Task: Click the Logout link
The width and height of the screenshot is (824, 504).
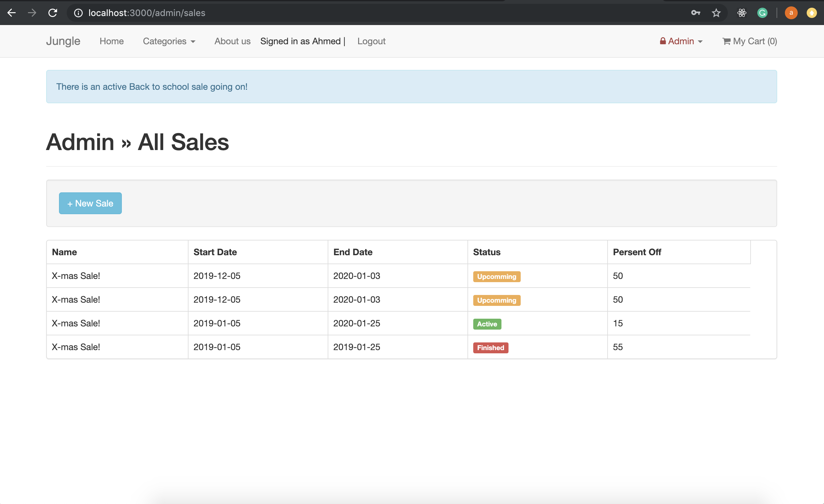Action: 371,41
